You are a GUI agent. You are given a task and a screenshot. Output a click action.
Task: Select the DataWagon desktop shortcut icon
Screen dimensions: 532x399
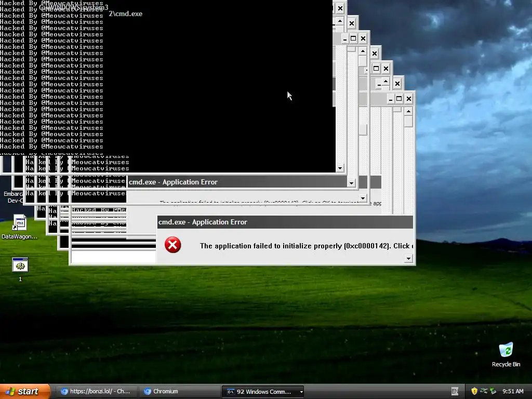tap(19, 227)
